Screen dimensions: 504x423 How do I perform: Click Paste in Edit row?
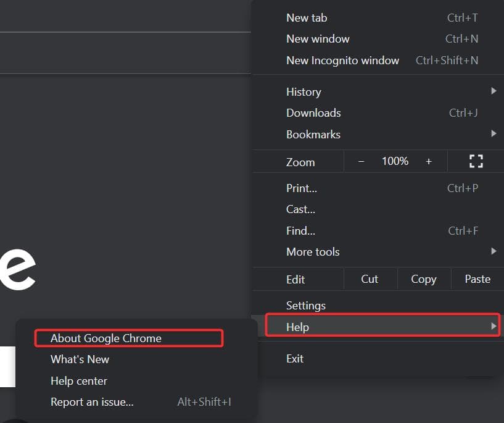click(x=477, y=279)
